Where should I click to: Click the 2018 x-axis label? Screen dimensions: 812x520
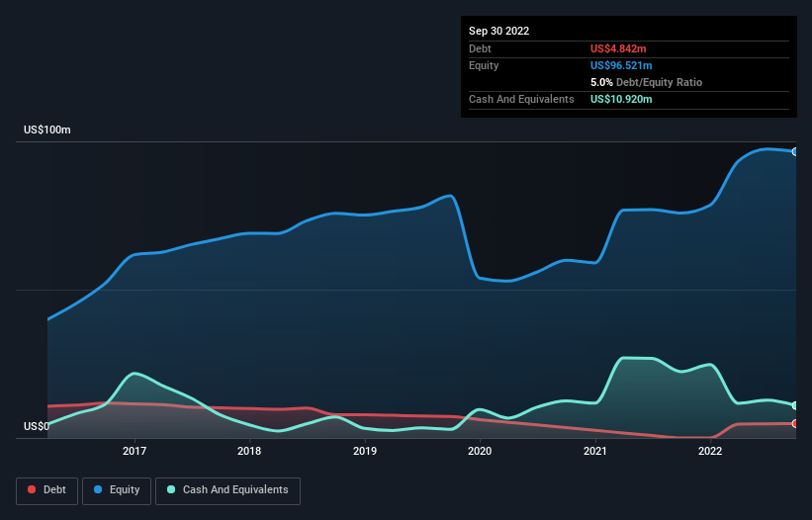coord(249,451)
